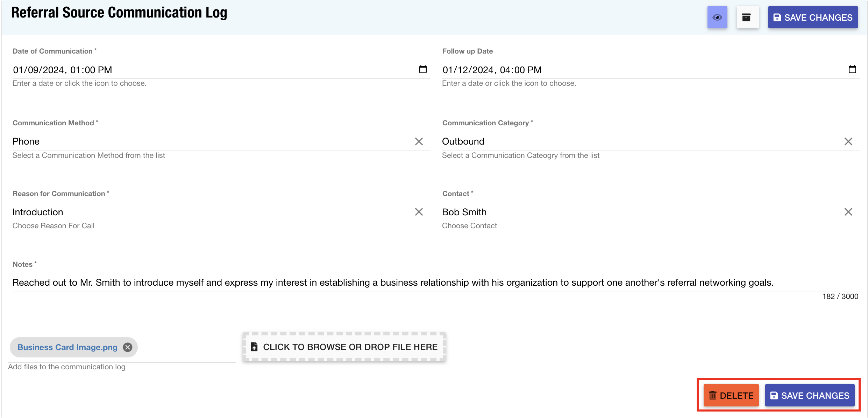This screenshot has width=868, height=418.
Task: Click the Follow up Date input field
Action: pos(629,70)
